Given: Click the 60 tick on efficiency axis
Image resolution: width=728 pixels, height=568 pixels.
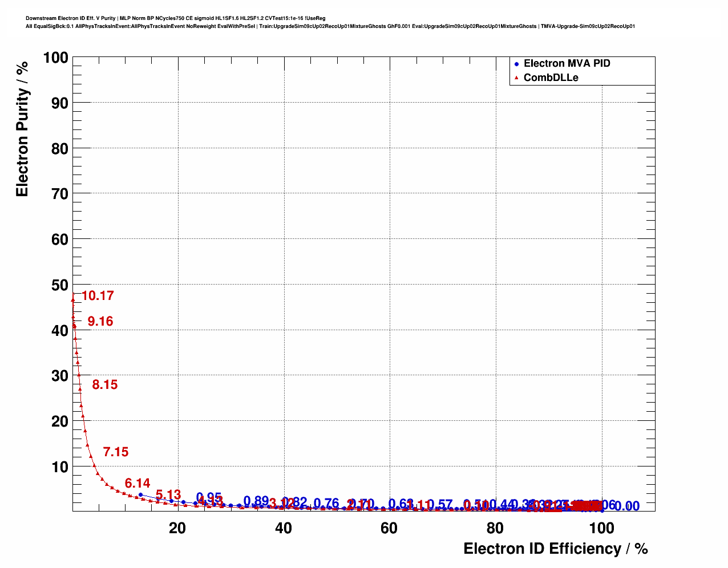Looking at the screenshot, I should [389, 528].
